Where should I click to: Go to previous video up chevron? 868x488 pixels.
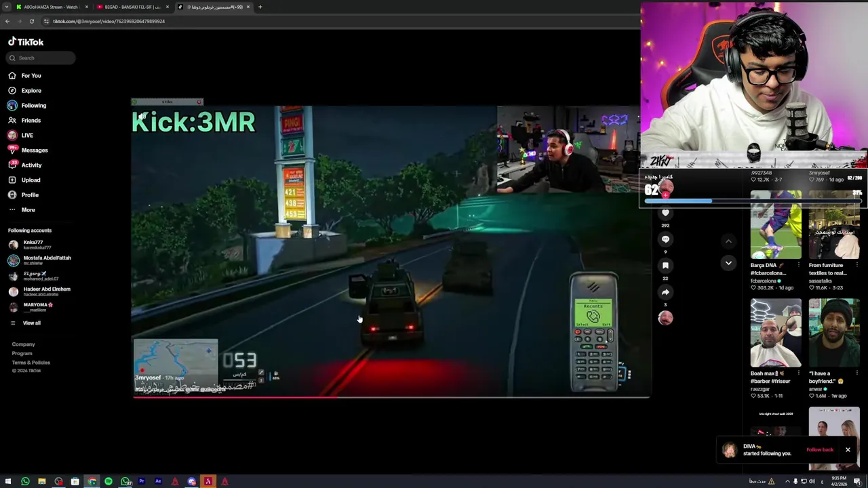(x=728, y=241)
